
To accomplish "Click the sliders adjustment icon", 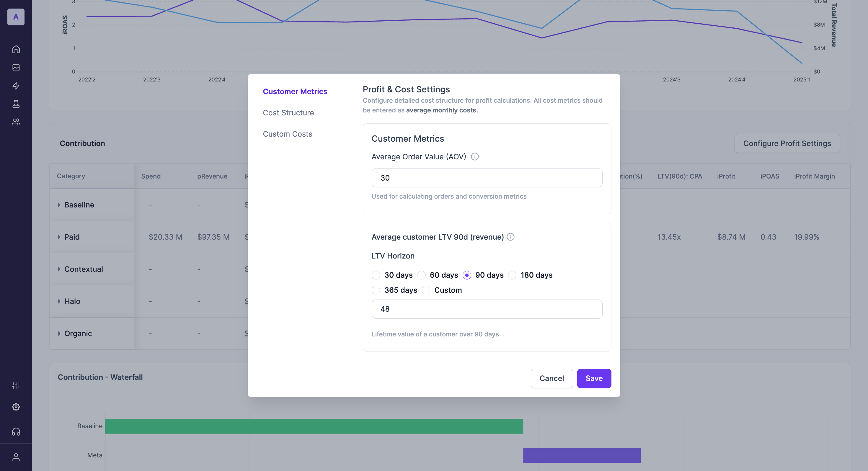I will [16, 385].
